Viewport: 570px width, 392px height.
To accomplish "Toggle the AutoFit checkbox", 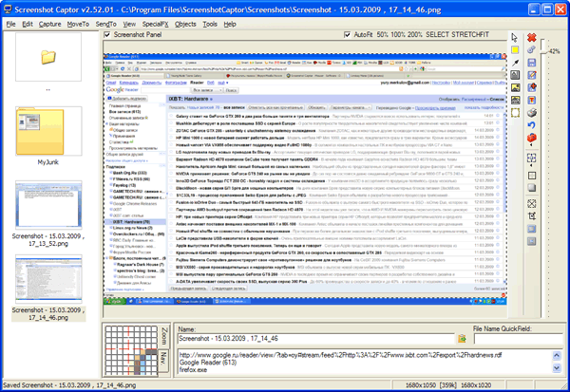I will tap(347, 34).
